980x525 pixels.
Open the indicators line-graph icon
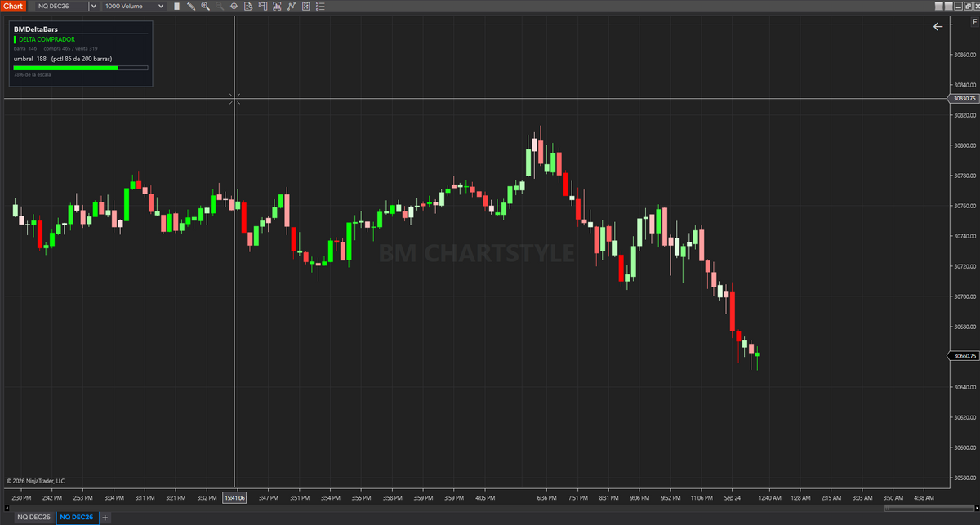point(292,6)
